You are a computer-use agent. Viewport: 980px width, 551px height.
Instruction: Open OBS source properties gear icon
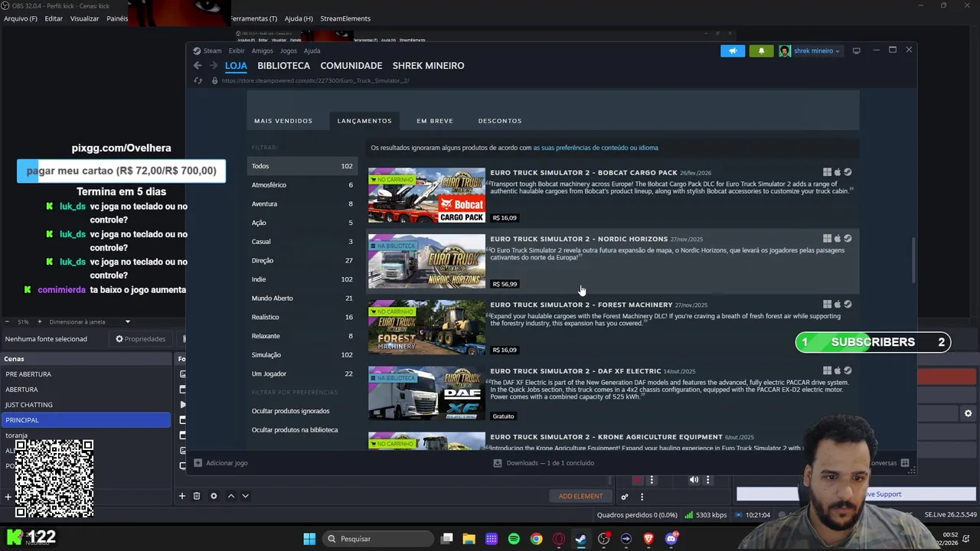[214, 496]
